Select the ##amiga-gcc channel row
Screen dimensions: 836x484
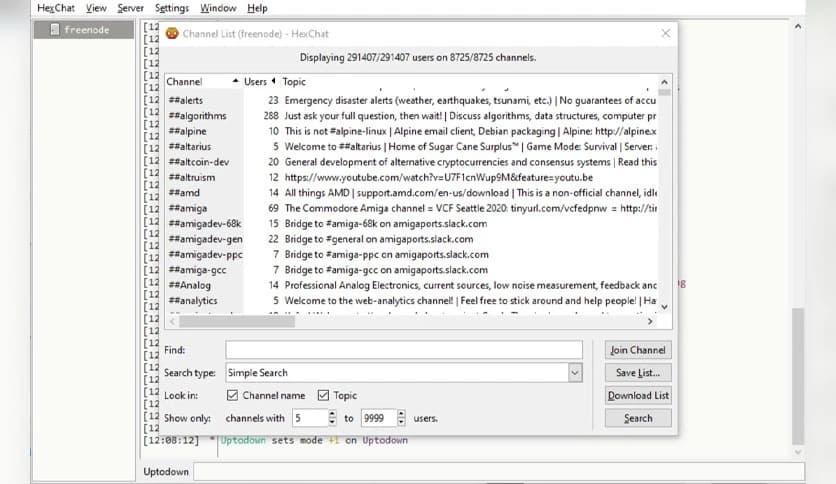[x=412, y=270]
